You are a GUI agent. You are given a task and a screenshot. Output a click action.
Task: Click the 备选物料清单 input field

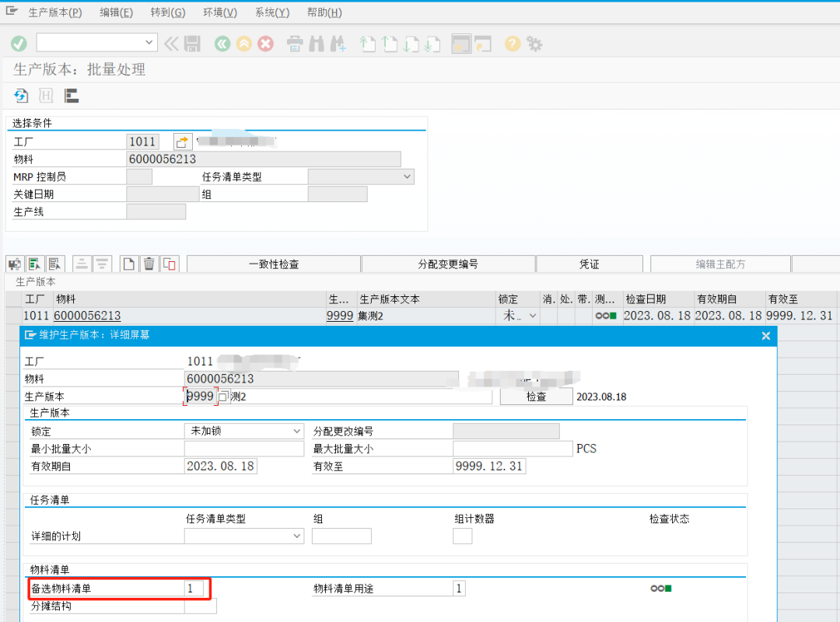coord(194,589)
